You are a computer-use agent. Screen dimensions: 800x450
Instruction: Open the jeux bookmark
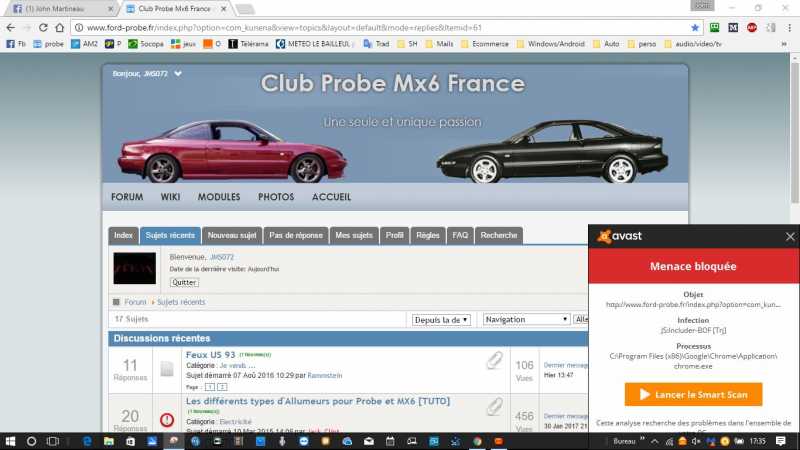coord(183,44)
